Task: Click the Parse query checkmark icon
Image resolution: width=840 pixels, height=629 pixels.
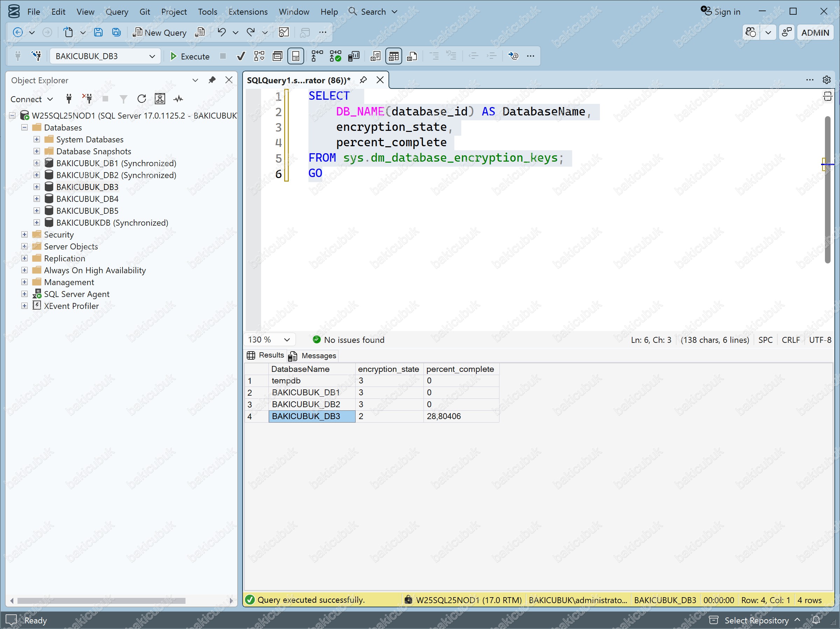Action: [241, 56]
